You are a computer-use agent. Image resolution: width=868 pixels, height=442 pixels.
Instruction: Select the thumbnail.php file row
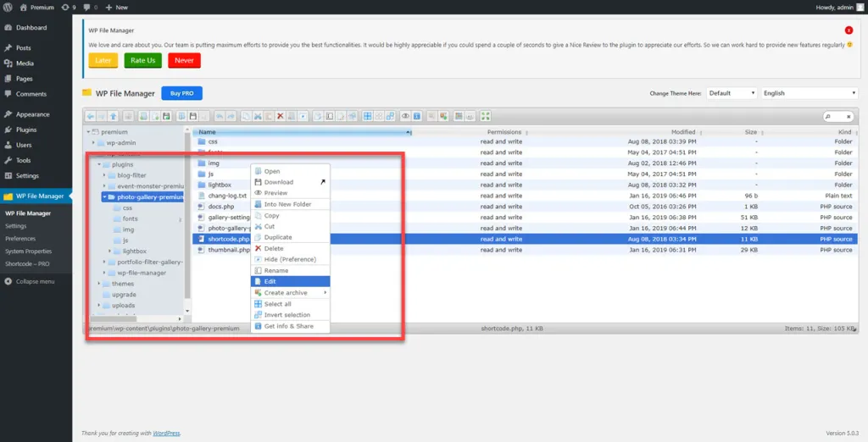[525, 250]
